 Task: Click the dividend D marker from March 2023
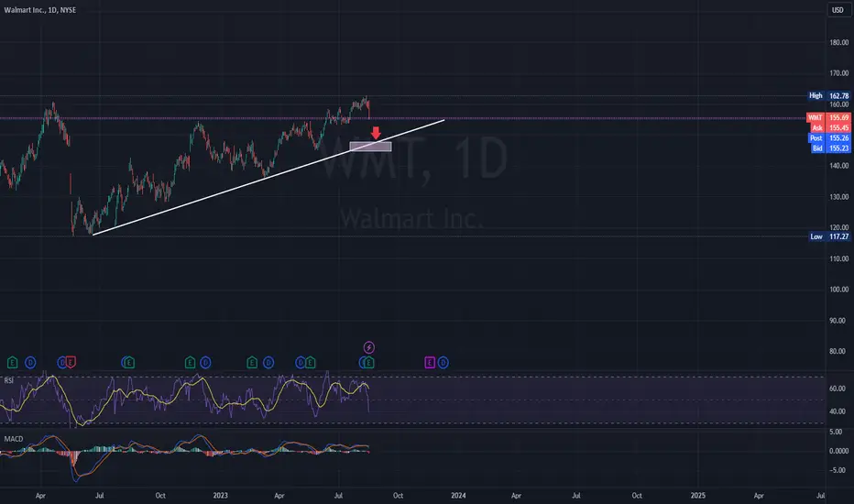[268, 362]
